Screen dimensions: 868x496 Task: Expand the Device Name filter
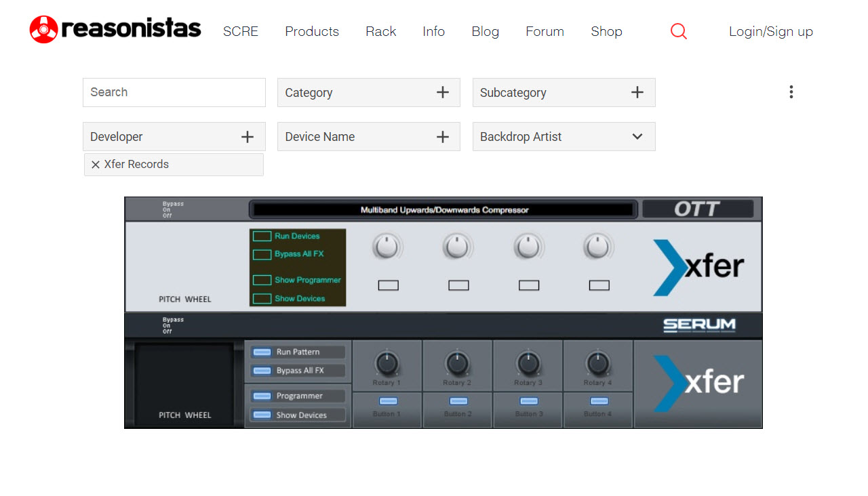click(369, 136)
